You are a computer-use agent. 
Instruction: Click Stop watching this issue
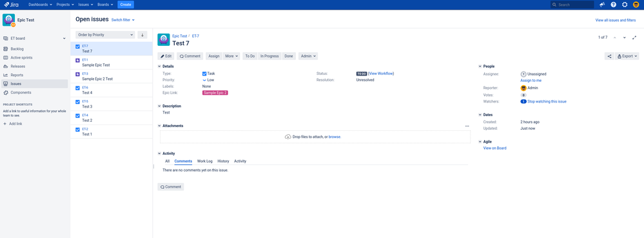pos(547,101)
